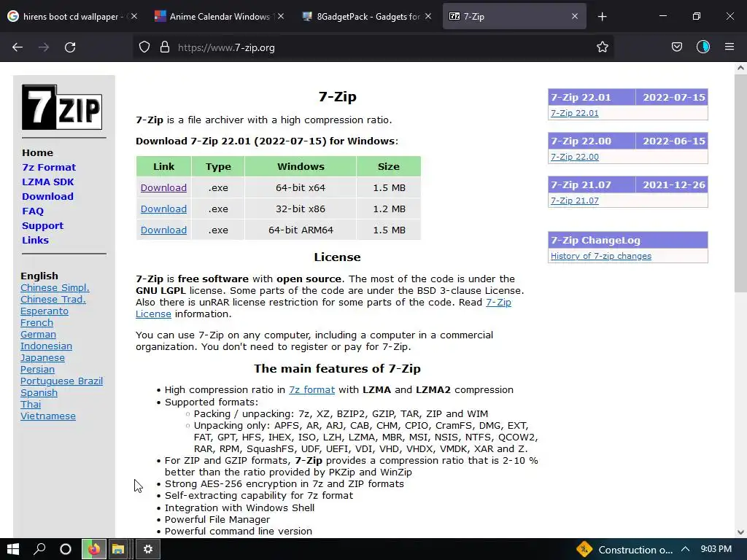This screenshot has height=560, width=747.
Task: Download the 64-bit x64 .exe installer
Action: pyautogui.click(x=163, y=187)
